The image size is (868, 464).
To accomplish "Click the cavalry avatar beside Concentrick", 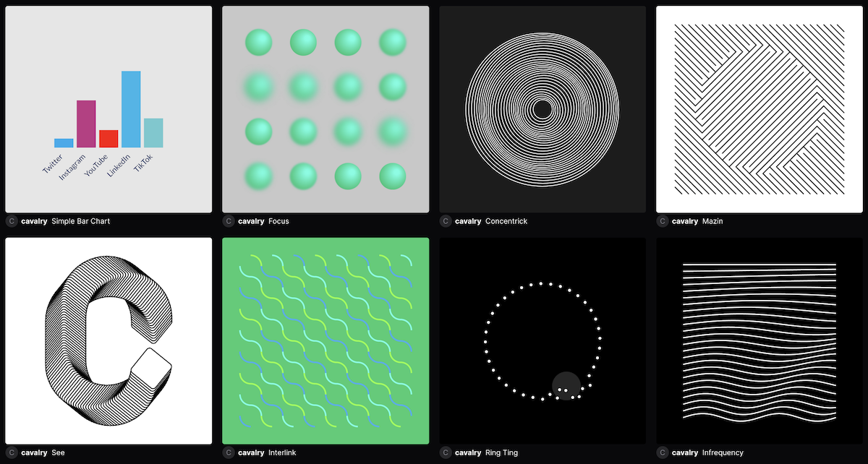I will click(x=446, y=221).
